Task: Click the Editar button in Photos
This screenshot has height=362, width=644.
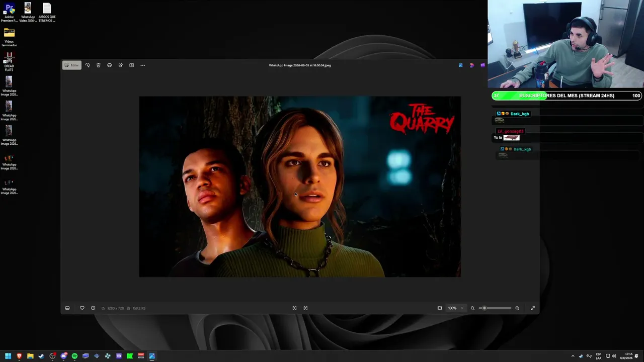Action: (71, 65)
